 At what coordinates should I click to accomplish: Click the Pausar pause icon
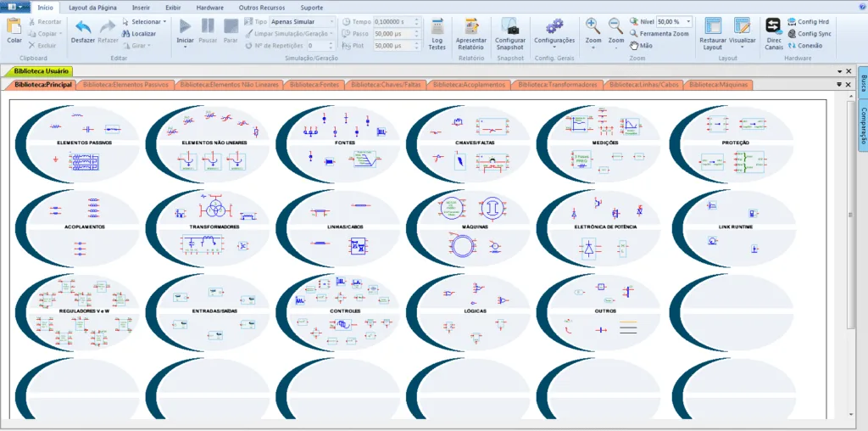pos(209,26)
